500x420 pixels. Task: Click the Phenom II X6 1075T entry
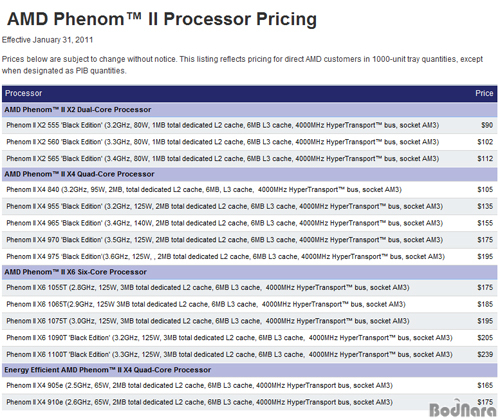pos(250,321)
